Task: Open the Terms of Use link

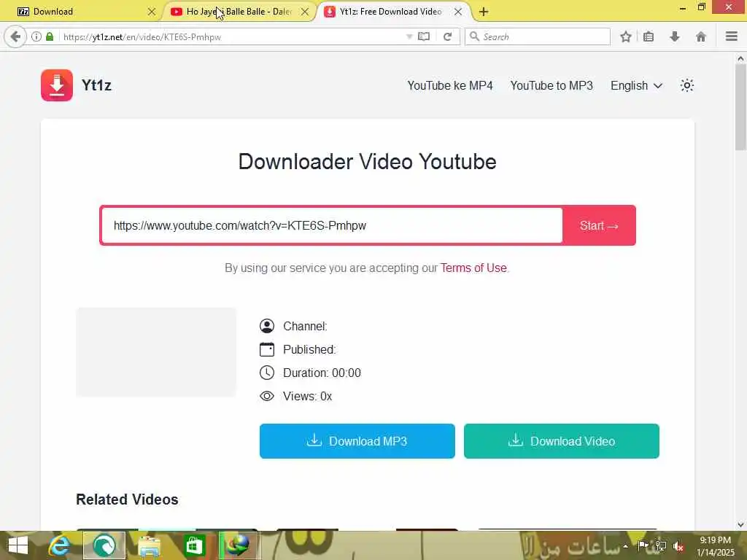Action: (x=473, y=268)
